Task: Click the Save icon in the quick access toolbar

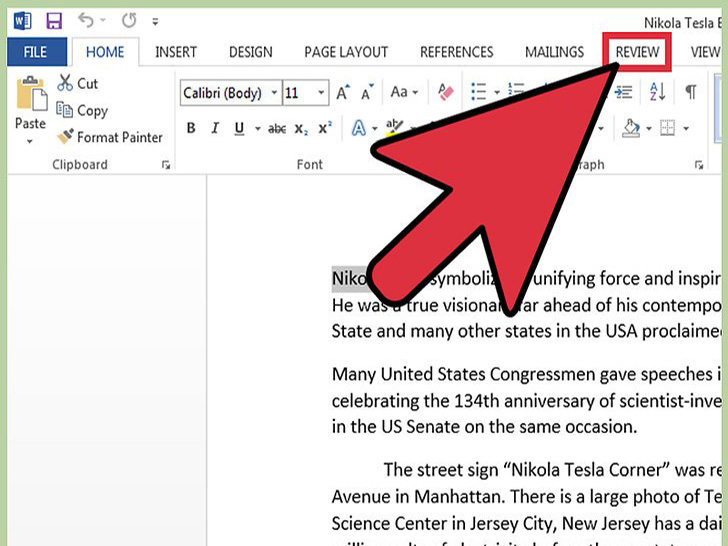Action: [x=54, y=20]
